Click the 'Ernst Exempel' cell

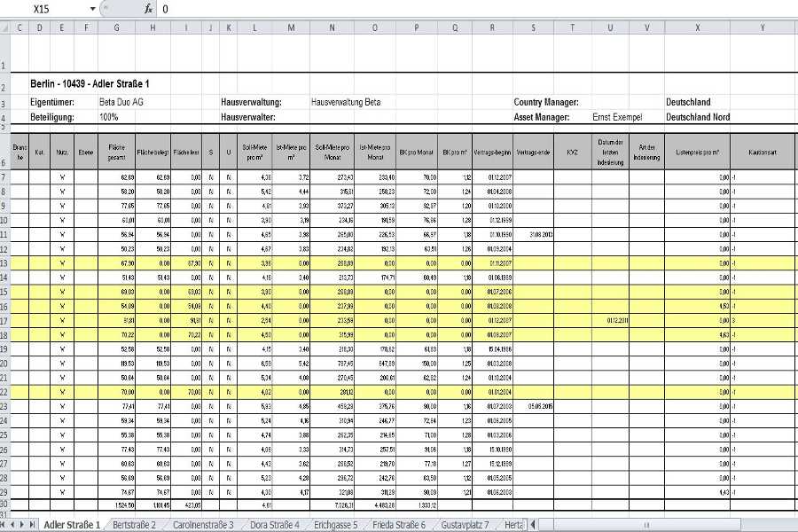(617, 117)
